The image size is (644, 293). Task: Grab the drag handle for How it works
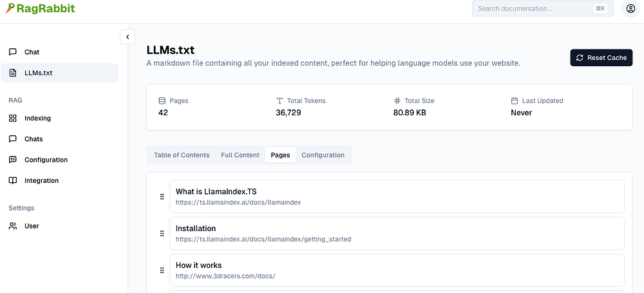[162, 270]
